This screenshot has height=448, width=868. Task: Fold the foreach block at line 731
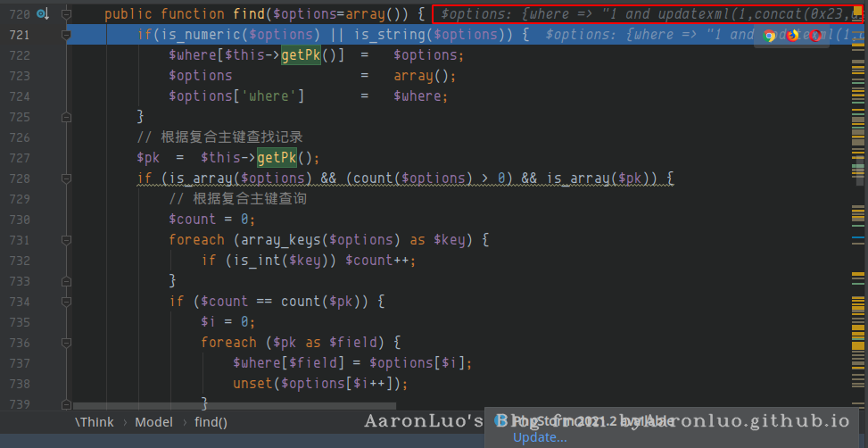(66, 240)
